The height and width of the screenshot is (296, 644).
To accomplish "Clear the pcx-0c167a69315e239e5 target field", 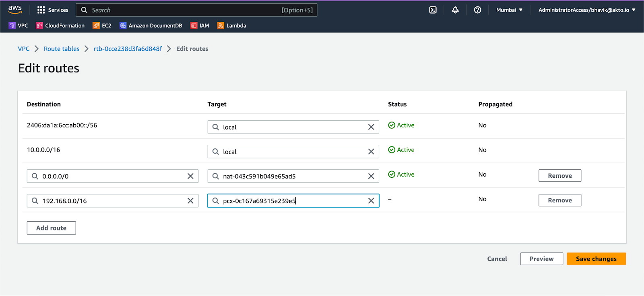I will point(371,201).
